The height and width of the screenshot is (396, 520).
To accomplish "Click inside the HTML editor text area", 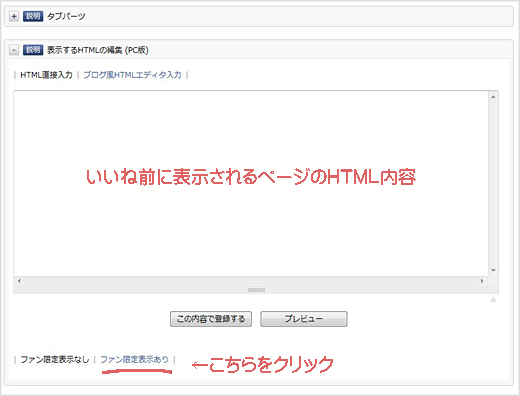I will pos(251,183).
